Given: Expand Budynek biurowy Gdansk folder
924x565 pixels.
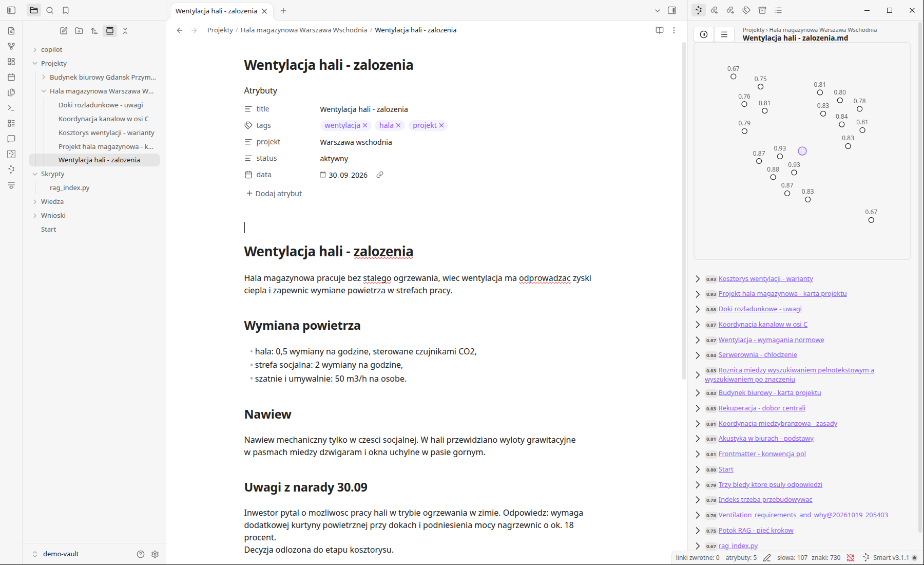Looking at the screenshot, I should (44, 78).
